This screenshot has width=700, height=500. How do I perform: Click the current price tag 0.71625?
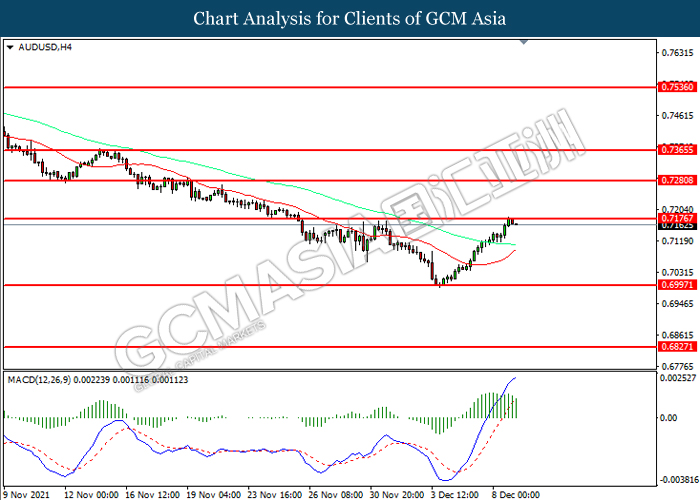tap(677, 226)
